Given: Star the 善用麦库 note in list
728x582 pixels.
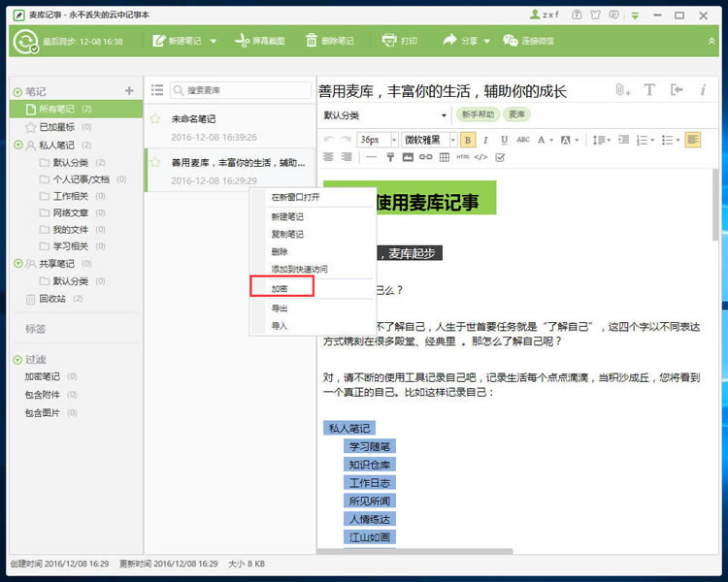Looking at the screenshot, I should tap(155, 162).
